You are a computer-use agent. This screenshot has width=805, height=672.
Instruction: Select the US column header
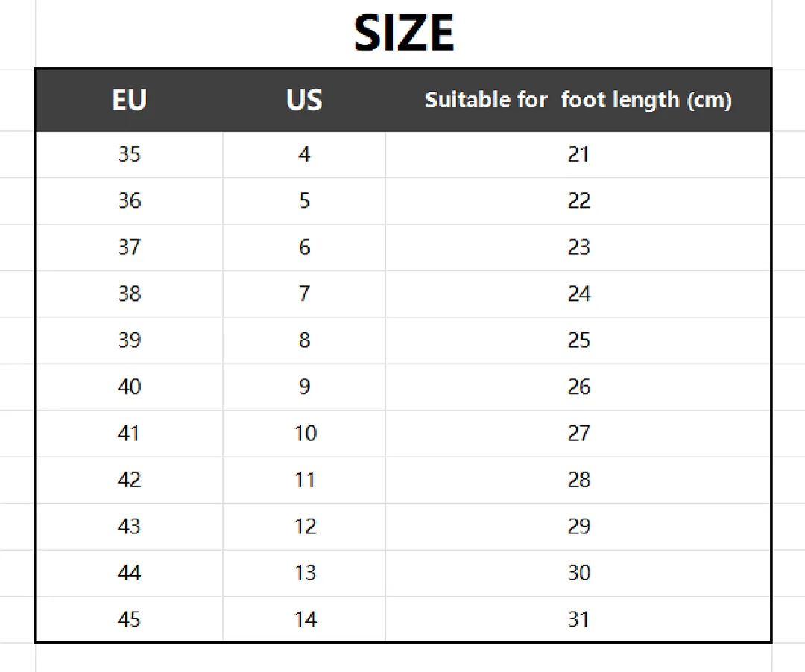(304, 100)
